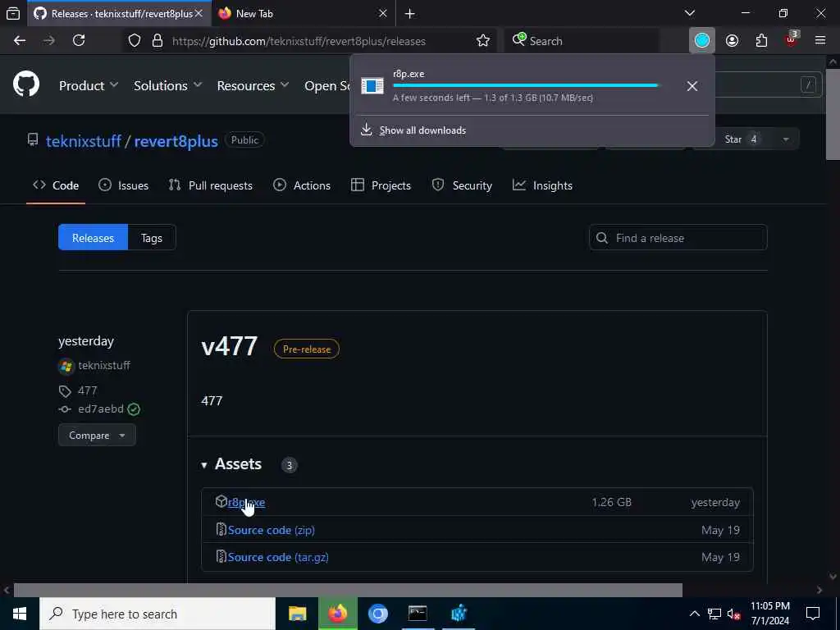Reload the page with the refresh icon

79,41
